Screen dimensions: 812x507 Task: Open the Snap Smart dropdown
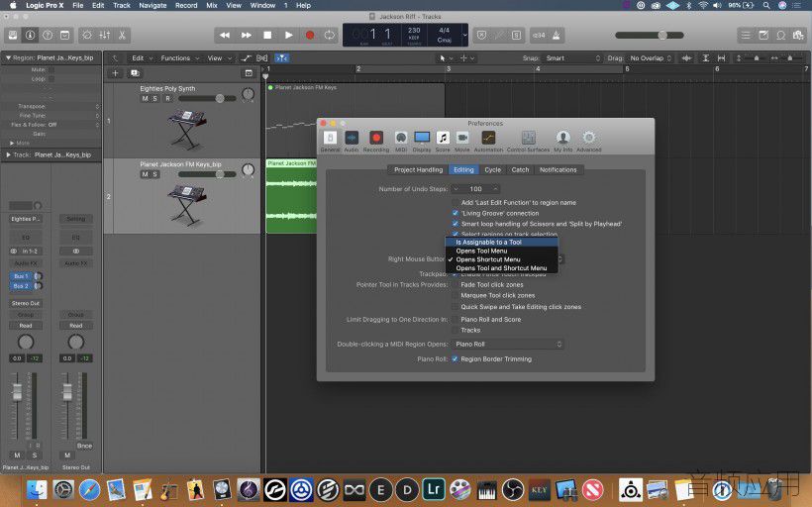tap(572, 58)
